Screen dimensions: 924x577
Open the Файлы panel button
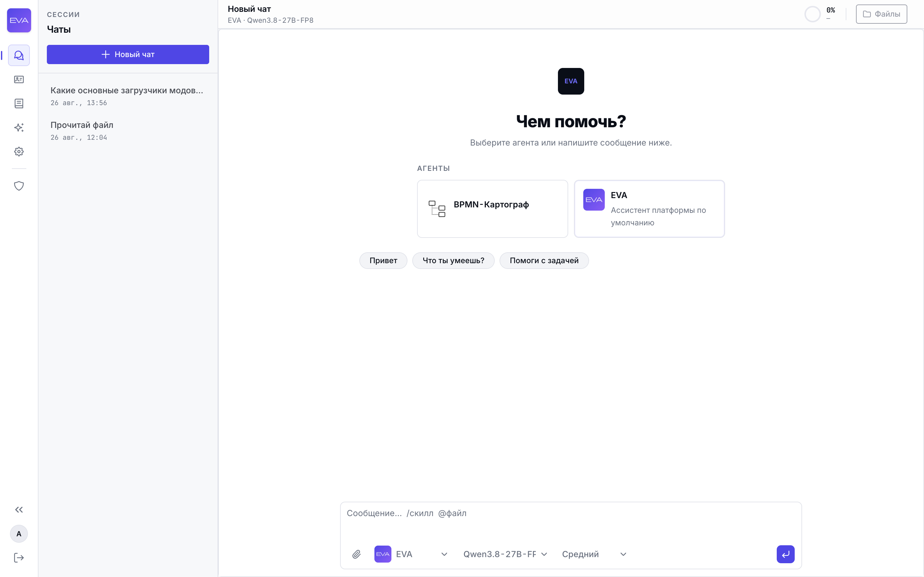point(881,14)
